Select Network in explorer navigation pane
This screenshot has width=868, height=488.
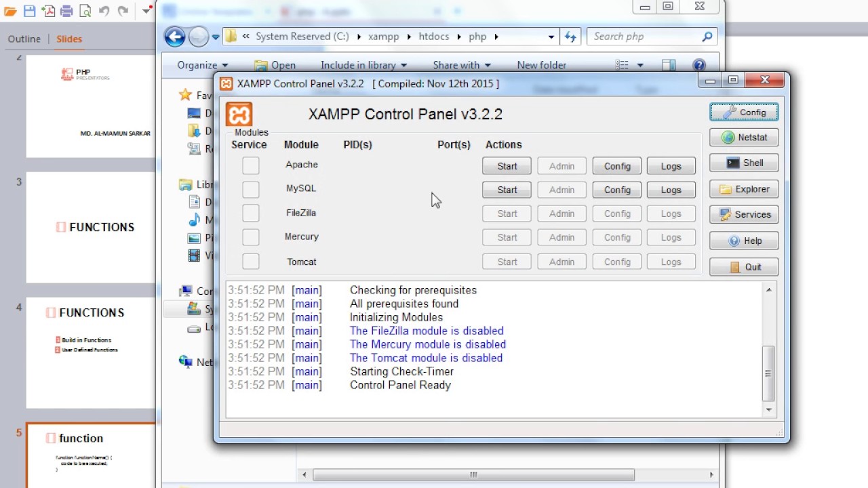point(185,362)
